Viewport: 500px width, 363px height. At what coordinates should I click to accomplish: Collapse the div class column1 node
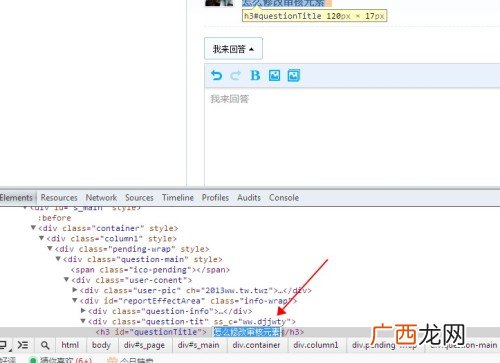pyautogui.click(x=41, y=238)
